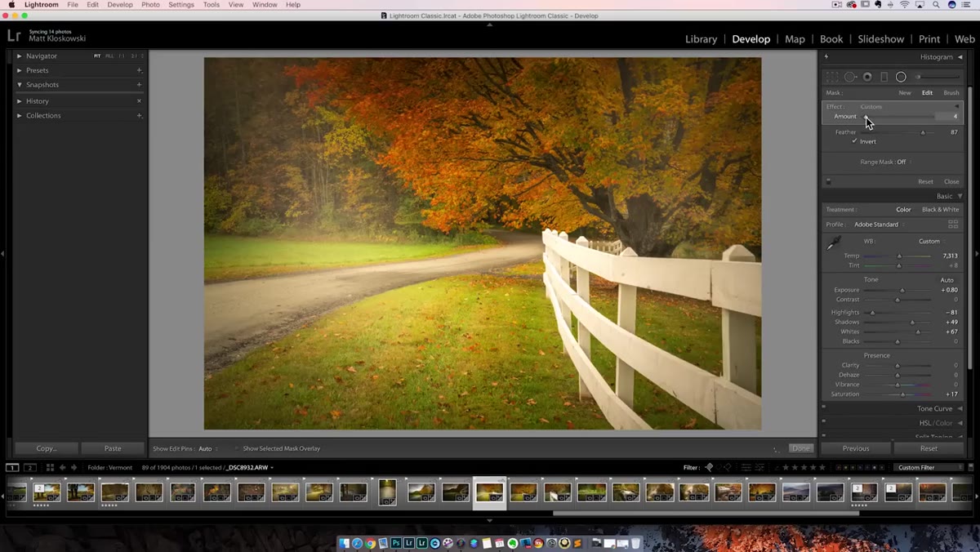Adjust the Exposure slider
This screenshot has width=980, height=552.
coord(898,290)
